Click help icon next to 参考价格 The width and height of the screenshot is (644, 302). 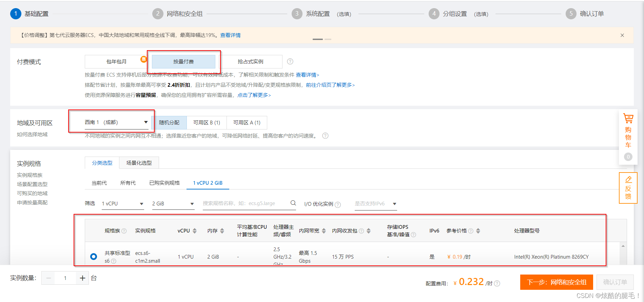pos(471,231)
